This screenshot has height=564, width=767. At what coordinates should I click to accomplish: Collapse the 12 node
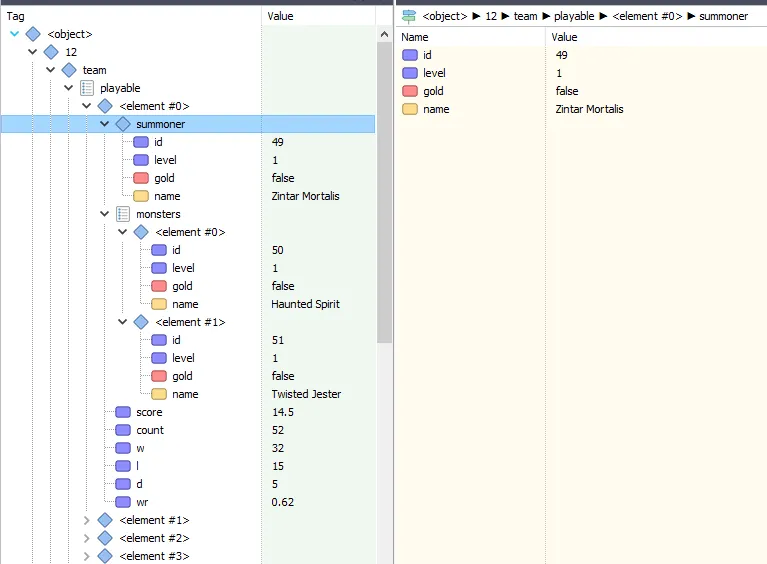(x=33, y=52)
